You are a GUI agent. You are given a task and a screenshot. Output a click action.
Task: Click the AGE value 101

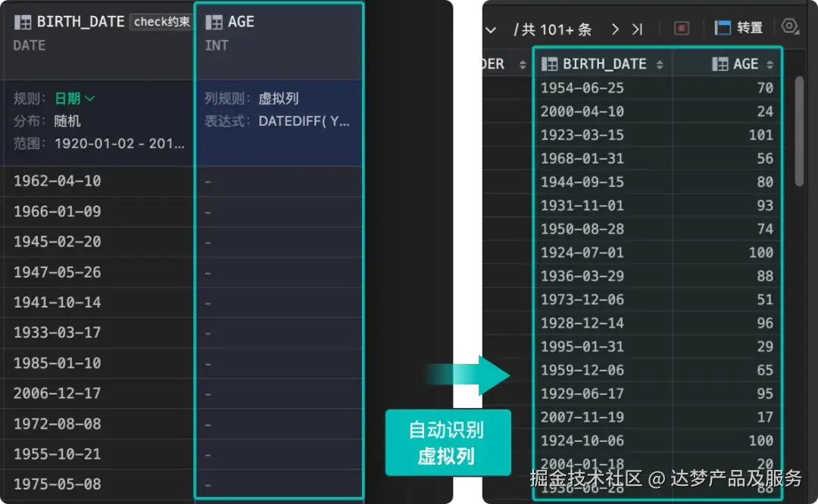pos(760,135)
